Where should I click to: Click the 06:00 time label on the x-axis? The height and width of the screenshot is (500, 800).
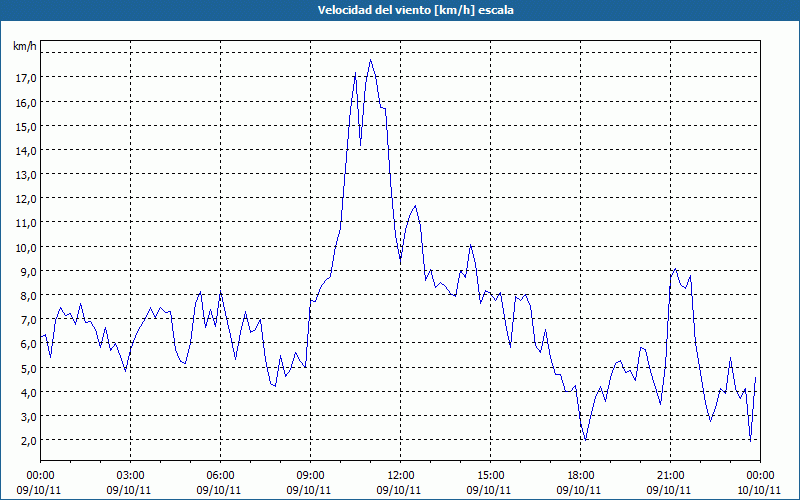tap(220, 476)
